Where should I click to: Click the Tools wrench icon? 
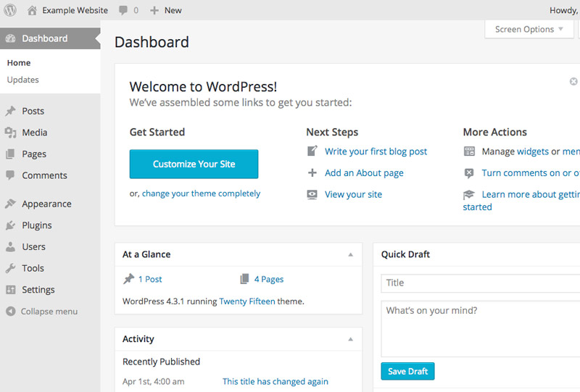click(x=11, y=268)
